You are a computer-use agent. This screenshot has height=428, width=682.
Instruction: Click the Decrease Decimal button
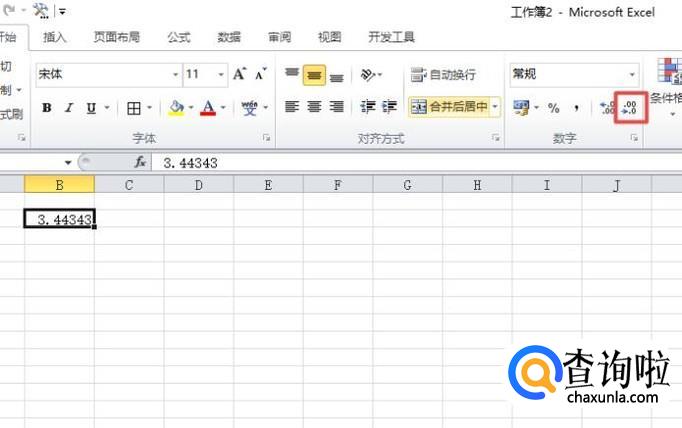tap(630, 108)
